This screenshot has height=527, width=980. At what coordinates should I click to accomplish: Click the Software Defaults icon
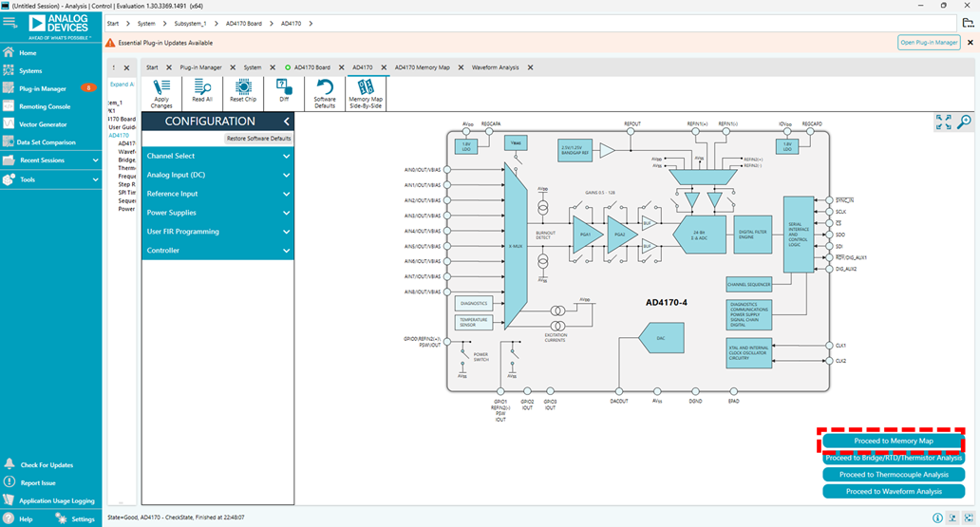click(325, 92)
